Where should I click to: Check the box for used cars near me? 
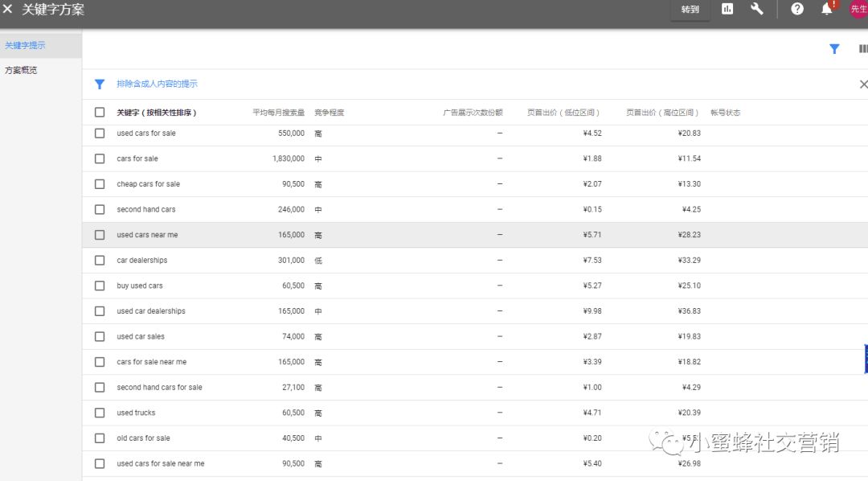pos(100,235)
